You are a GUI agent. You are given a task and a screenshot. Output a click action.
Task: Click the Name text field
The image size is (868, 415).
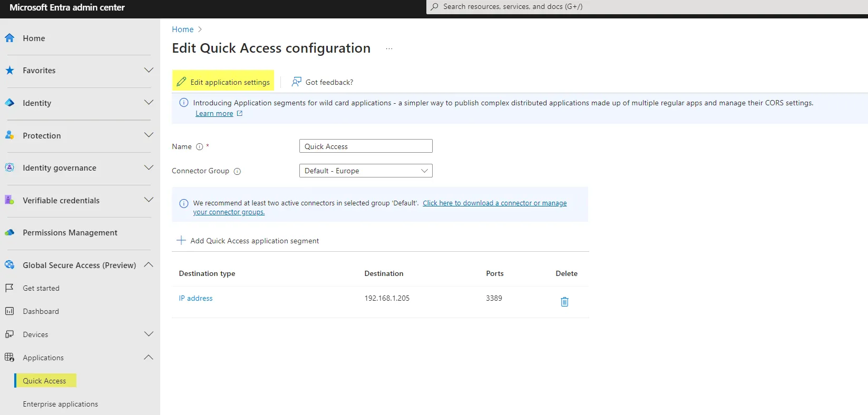[x=366, y=146]
